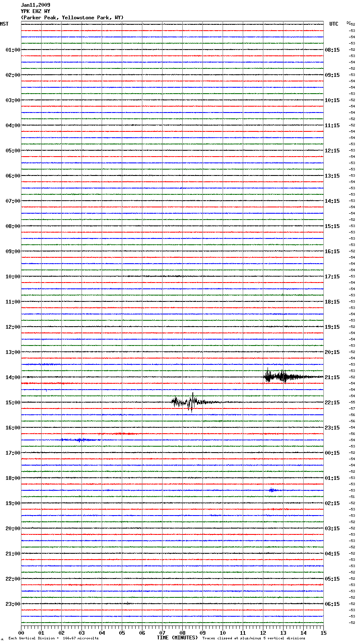Screen dimensions: 357x644
Task: Click the DC offset column header
Action: tap(349, 22)
